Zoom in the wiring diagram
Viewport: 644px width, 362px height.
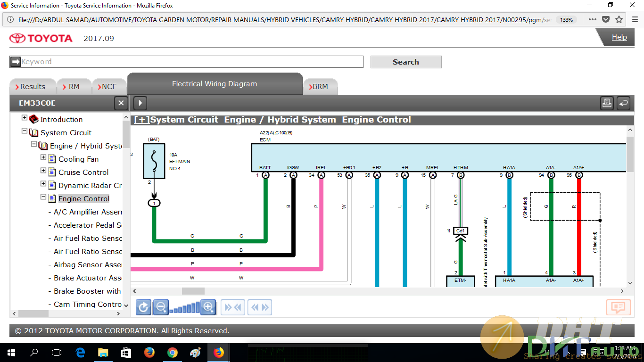[208, 307]
